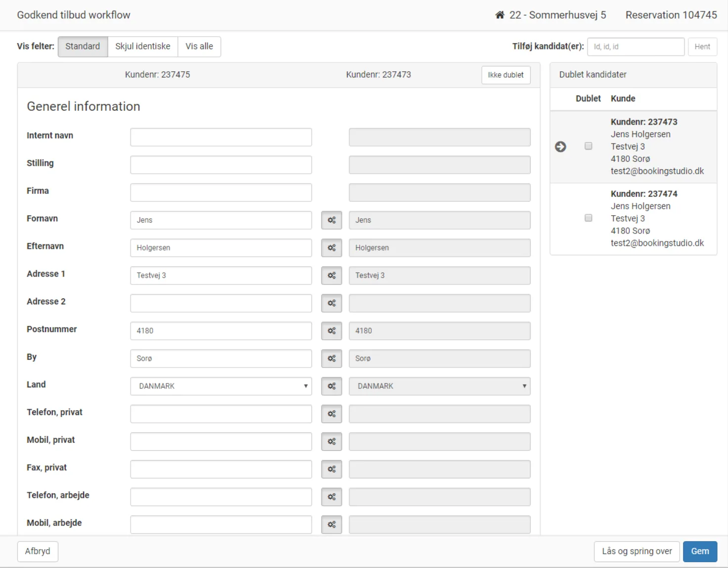Click the merge icon for Adresse 1
Image resolution: width=728 pixels, height=568 pixels.
click(x=331, y=276)
